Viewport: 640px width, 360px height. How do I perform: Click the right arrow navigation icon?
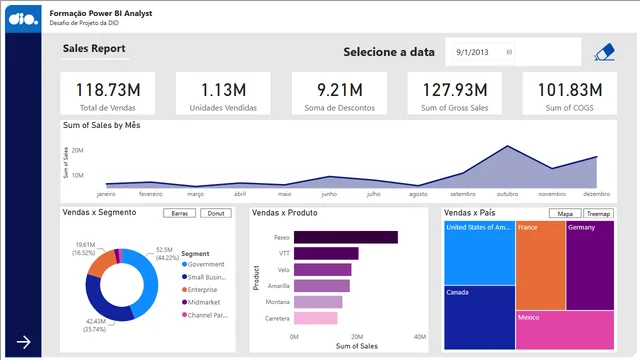tap(24, 342)
